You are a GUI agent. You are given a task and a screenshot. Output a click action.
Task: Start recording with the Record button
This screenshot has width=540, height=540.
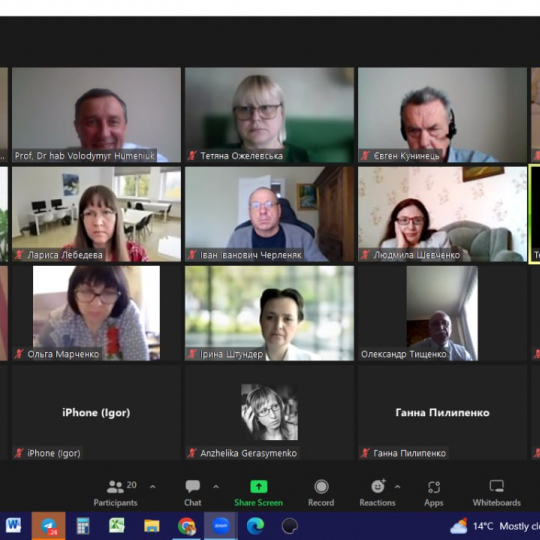(321, 493)
